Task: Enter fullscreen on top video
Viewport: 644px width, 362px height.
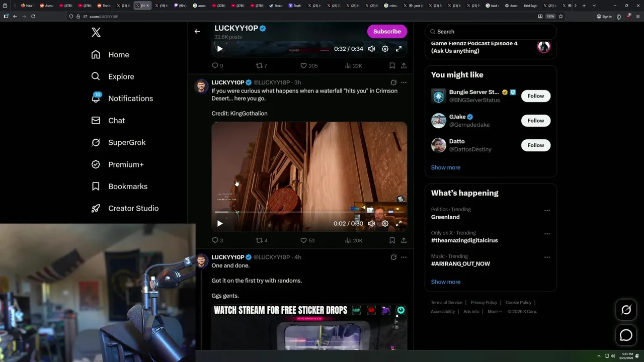Action: [x=398, y=49]
